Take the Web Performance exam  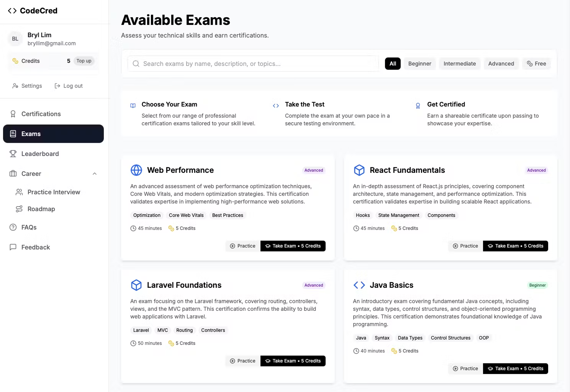(x=293, y=246)
